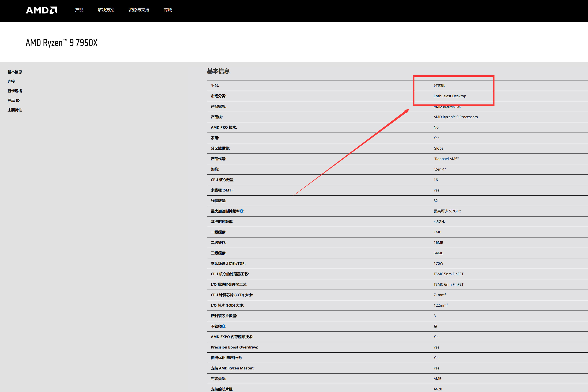Click the 多线程 (SMT) row label
Viewport: 588px width, 392px height.
222,190
